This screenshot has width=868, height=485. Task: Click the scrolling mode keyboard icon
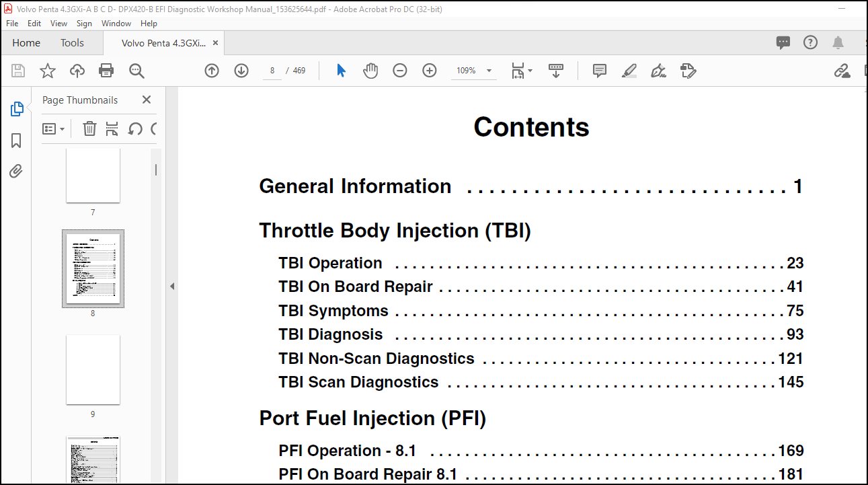click(x=556, y=71)
